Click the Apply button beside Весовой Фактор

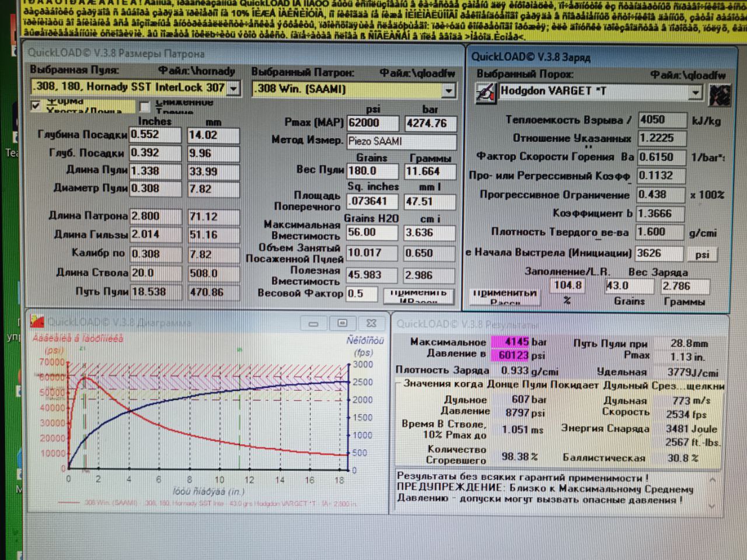[x=418, y=295]
